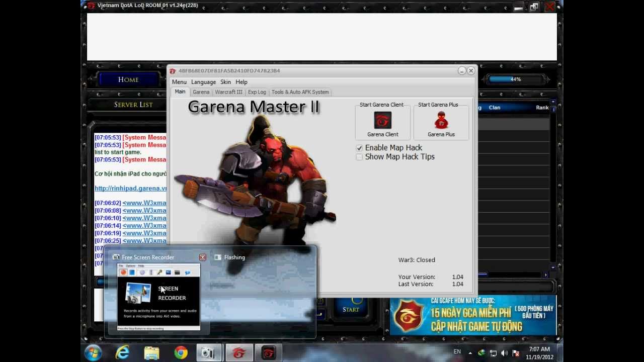This screenshot has width=644, height=362.
Task: Sort the player list by Clan column
Action: coord(495,108)
